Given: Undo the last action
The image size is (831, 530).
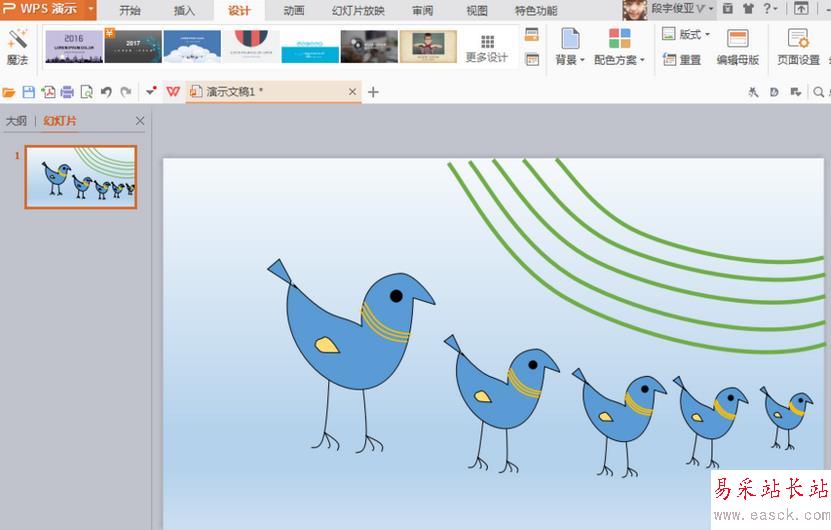Looking at the screenshot, I should [106, 92].
